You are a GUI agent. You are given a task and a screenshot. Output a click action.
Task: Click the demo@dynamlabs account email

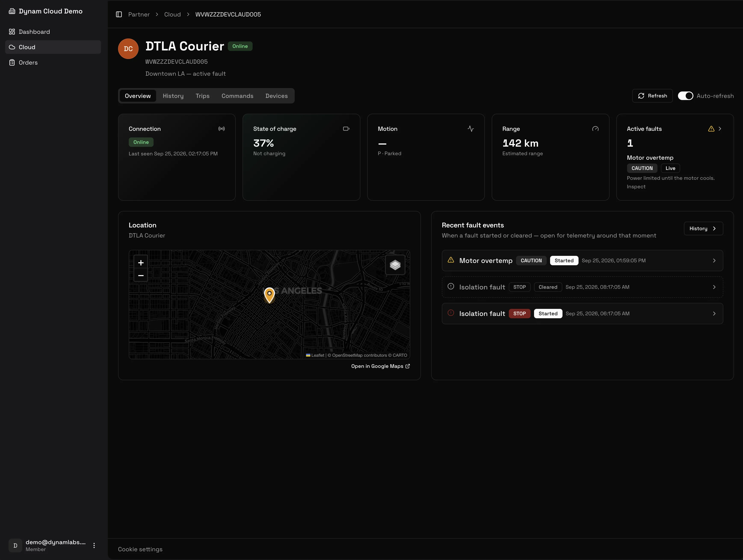(55, 542)
